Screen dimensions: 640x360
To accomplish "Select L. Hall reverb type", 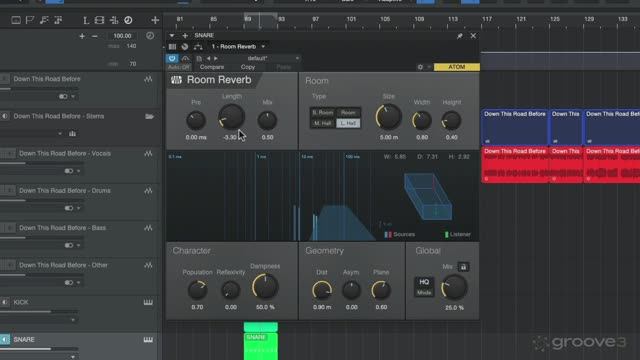I will 348,123.
